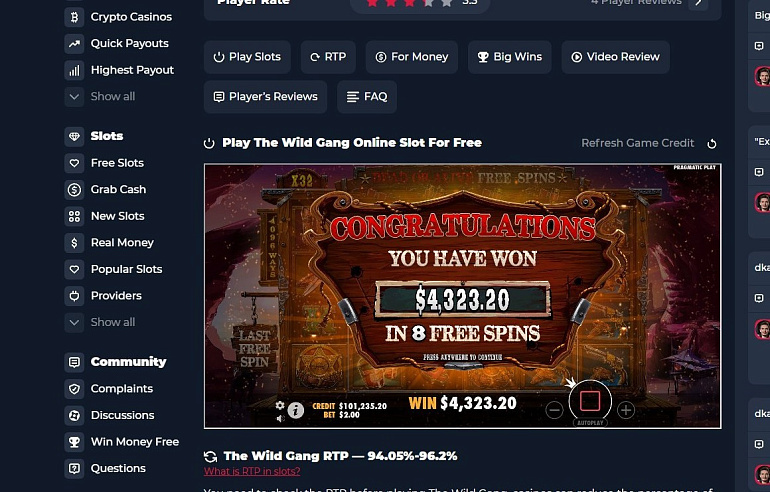The image size is (770, 492).
Task: Click the Refresh Game Credit icon
Action: tap(712, 143)
